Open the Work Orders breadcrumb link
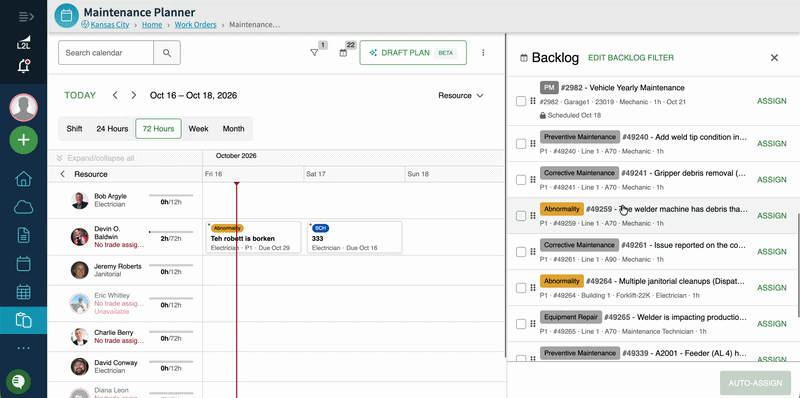Screen dimensions: 800x398 click(195, 24)
